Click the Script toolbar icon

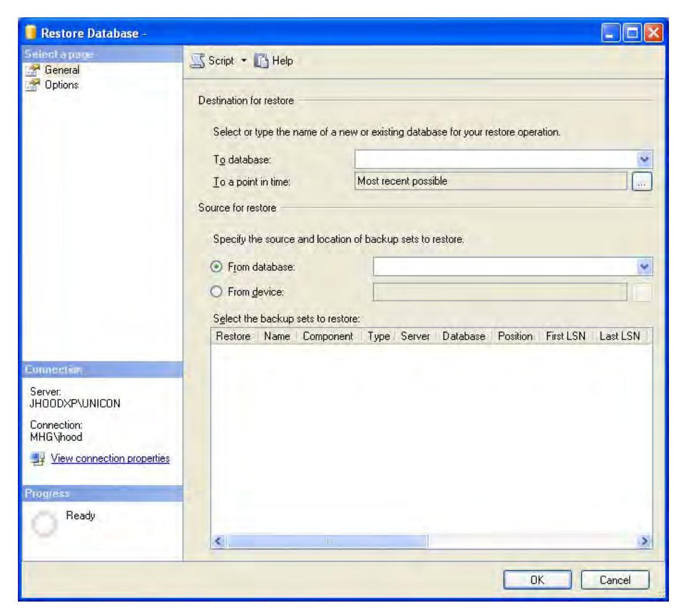[x=198, y=61]
